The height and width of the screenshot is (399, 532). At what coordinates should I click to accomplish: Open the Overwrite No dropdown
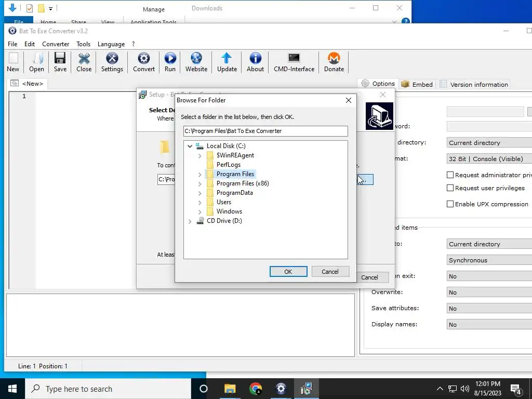coord(489,292)
